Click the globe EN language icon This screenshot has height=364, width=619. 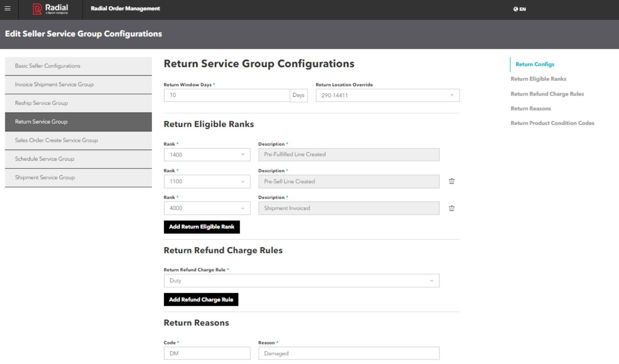click(x=519, y=9)
